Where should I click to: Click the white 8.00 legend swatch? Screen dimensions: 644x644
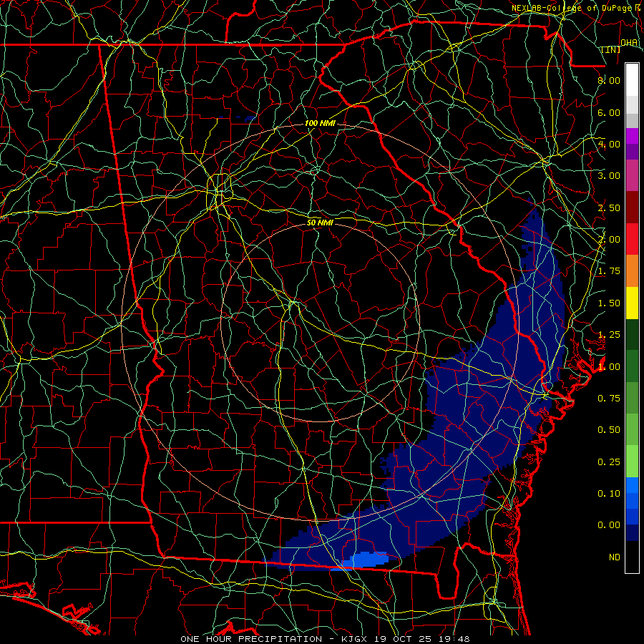coord(632,80)
